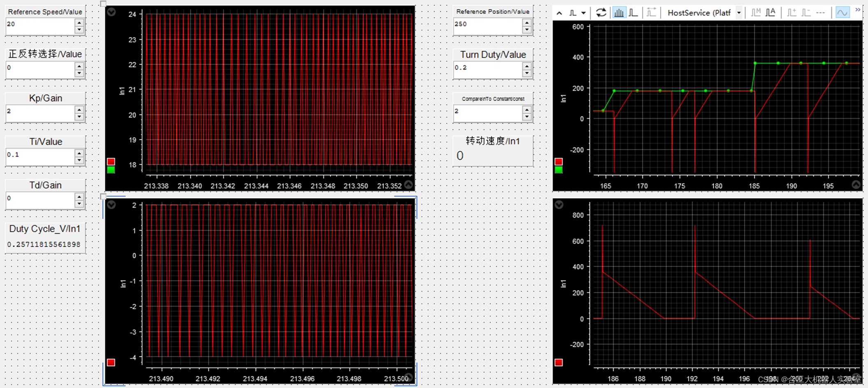Increase Td/Gain with up arrow
Screen dimensions: 868x388
[x=79, y=197]
